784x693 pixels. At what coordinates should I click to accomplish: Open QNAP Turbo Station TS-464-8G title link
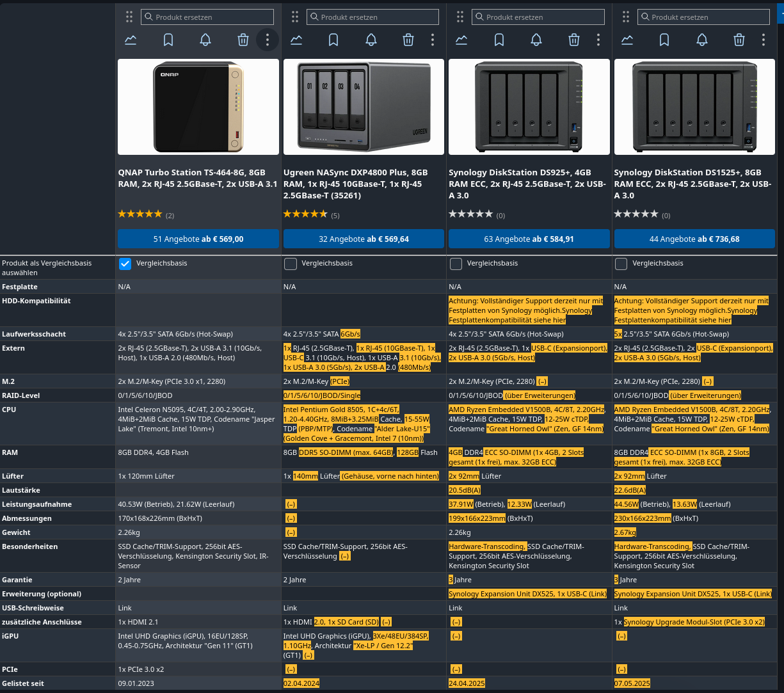pos(198,178)
